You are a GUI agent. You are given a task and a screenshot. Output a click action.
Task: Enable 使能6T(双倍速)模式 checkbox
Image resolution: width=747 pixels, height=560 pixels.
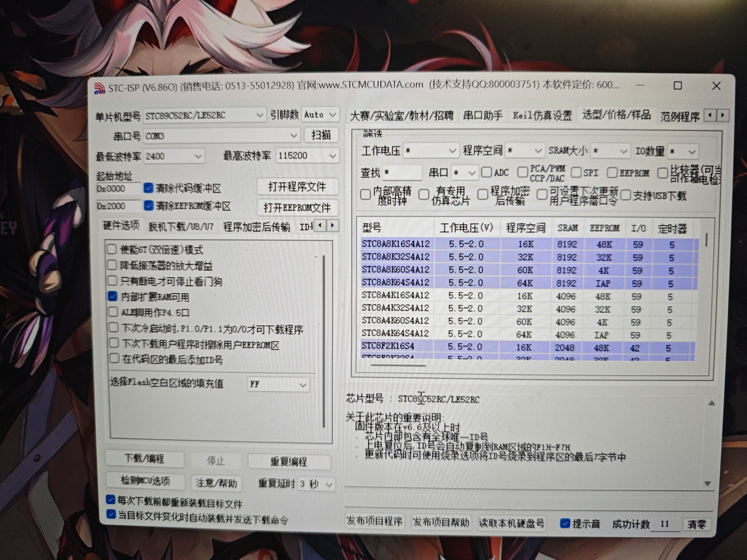[x=112, y=249]
